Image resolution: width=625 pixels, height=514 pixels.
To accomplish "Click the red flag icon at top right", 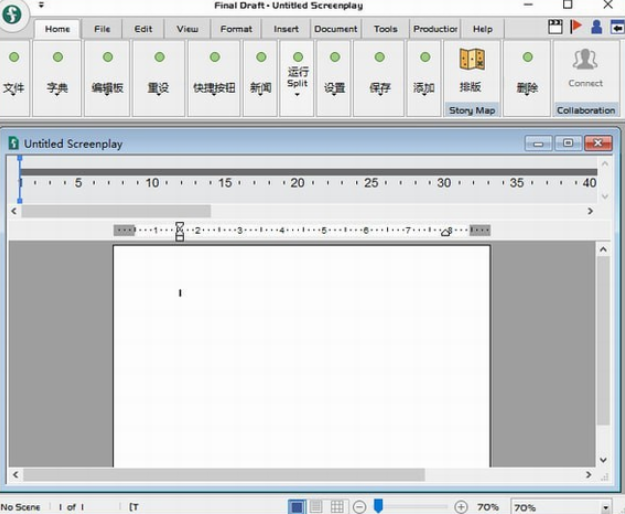I will coord(576,28).
